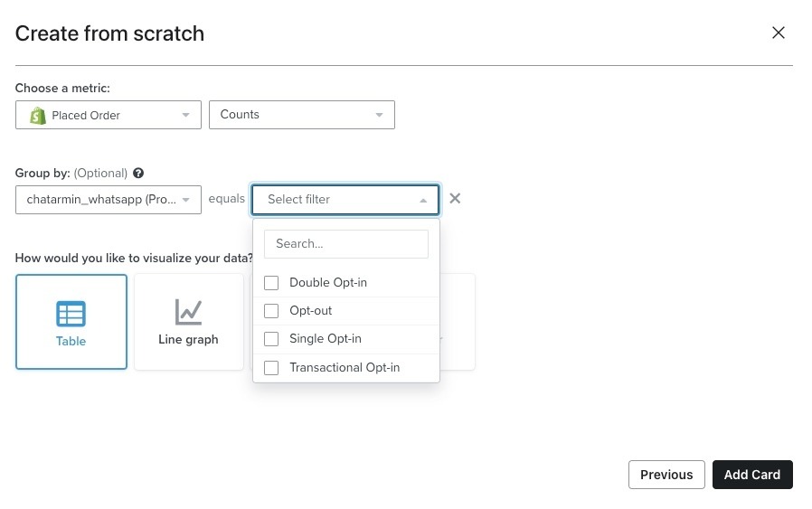Image resolution: width=812 pixels, height=509 pixels.
Task: Click the Shopify bag icon
Action: (37, 116)
